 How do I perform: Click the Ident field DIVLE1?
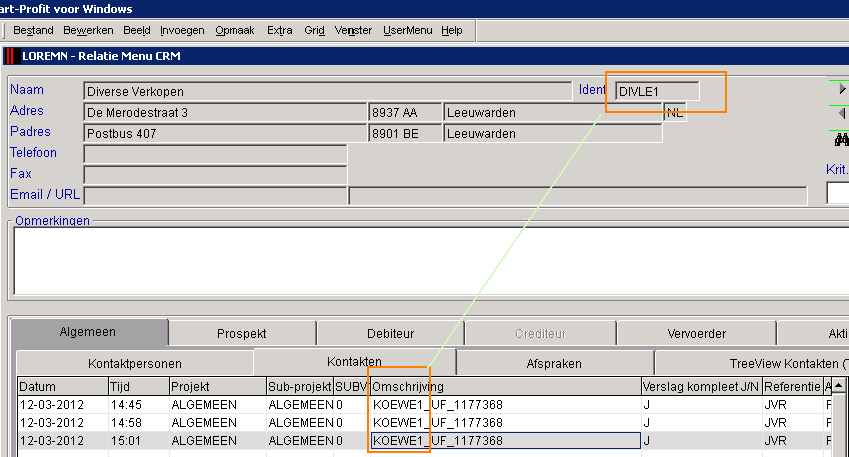point(657,92)
